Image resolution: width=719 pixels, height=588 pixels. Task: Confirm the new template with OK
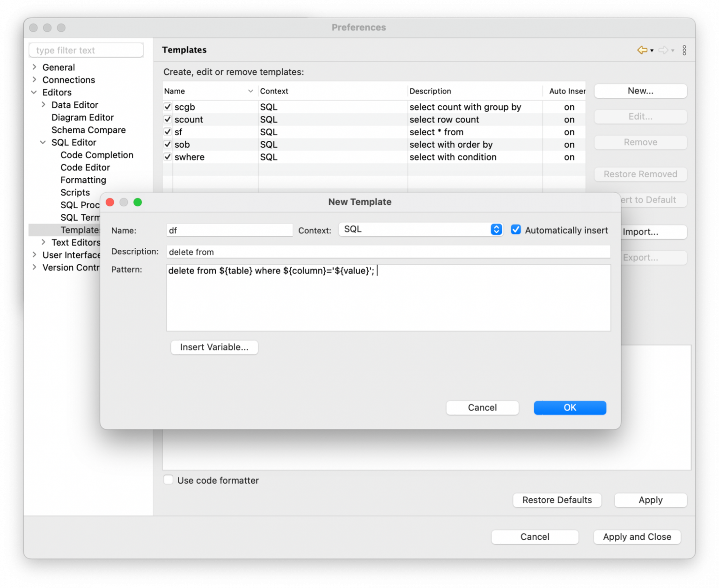570,407
